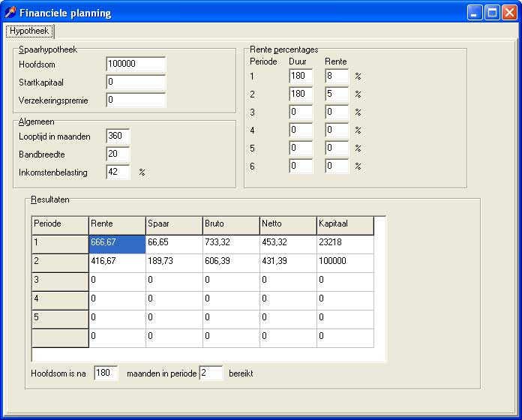
Task: Click Rente field for periode 2
Action: point(337,94)
